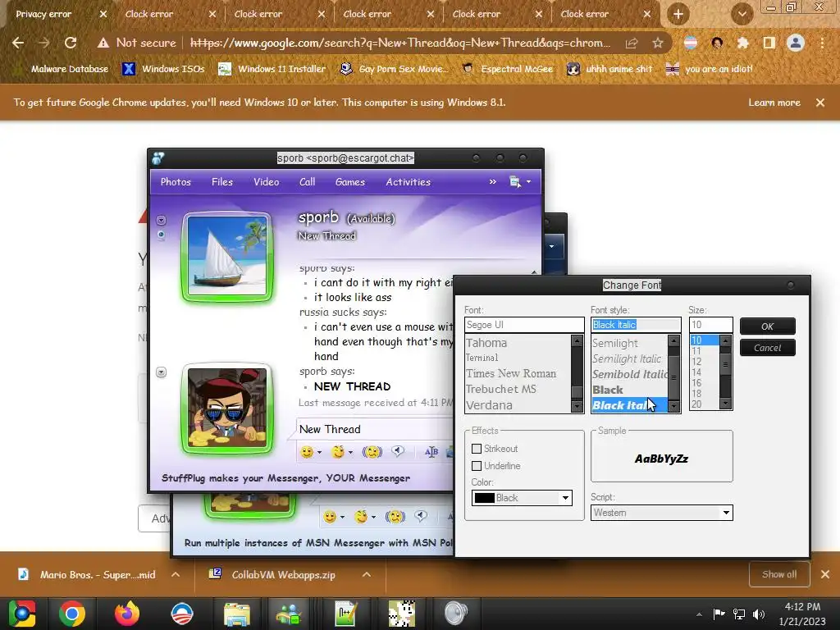This screenshot has width=840, height=630.
Task: Click the Font name input field
Action: pos(524,325)
